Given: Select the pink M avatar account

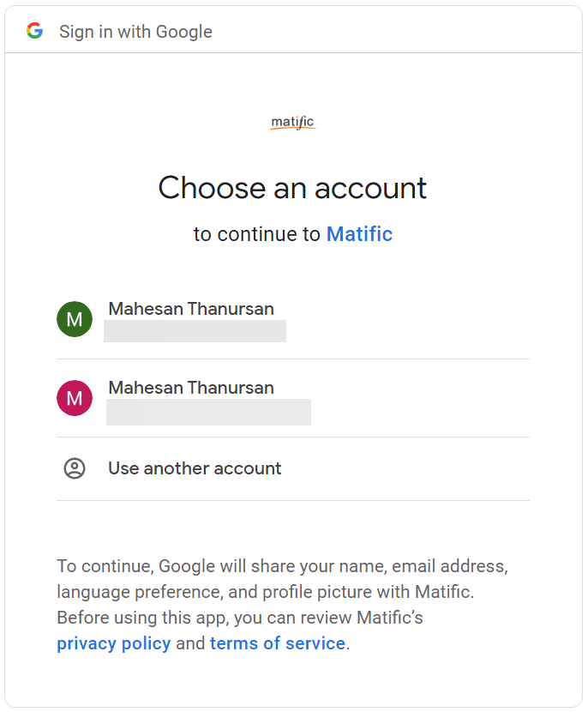Looking at the screenshot, I should coord(75,398).
